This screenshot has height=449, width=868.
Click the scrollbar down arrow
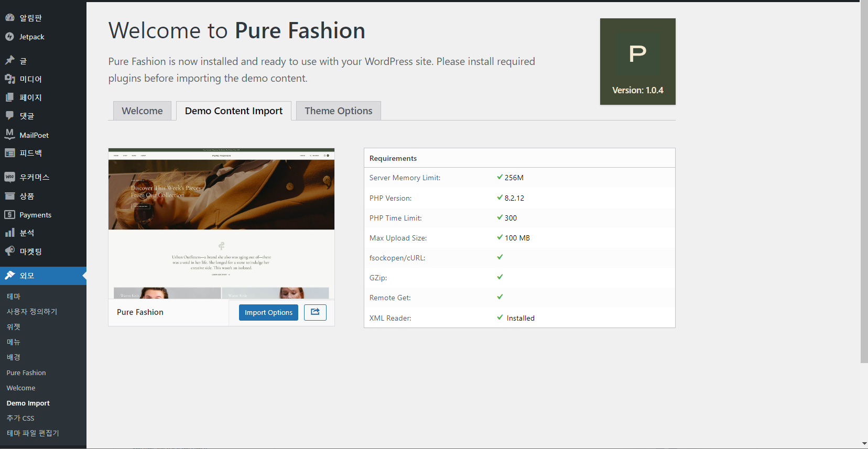click(x=864, y=444)
